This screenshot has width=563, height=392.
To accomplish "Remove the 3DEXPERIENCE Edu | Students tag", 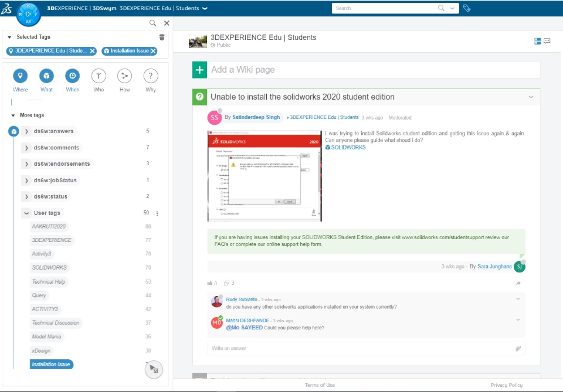I will pos(93,51).
